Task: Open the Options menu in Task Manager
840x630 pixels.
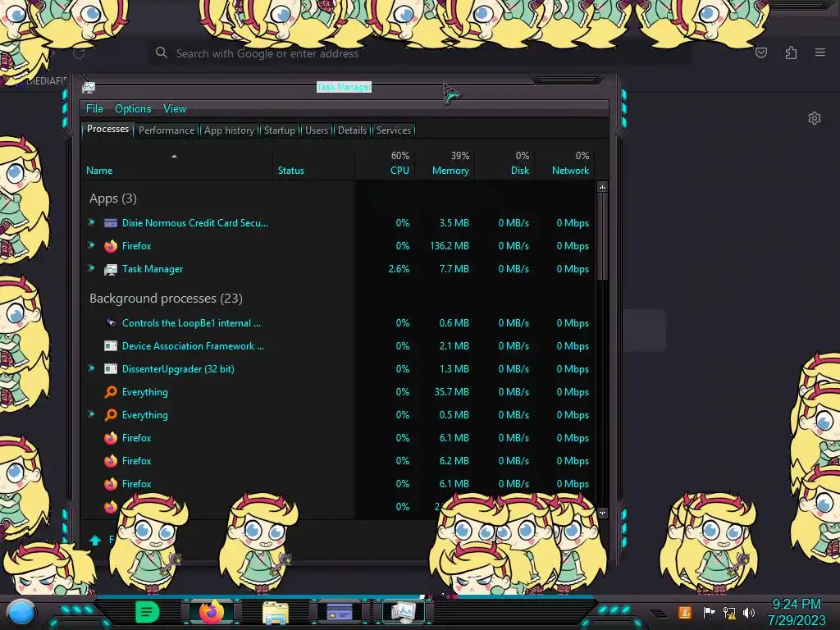Action: [133, 109]
